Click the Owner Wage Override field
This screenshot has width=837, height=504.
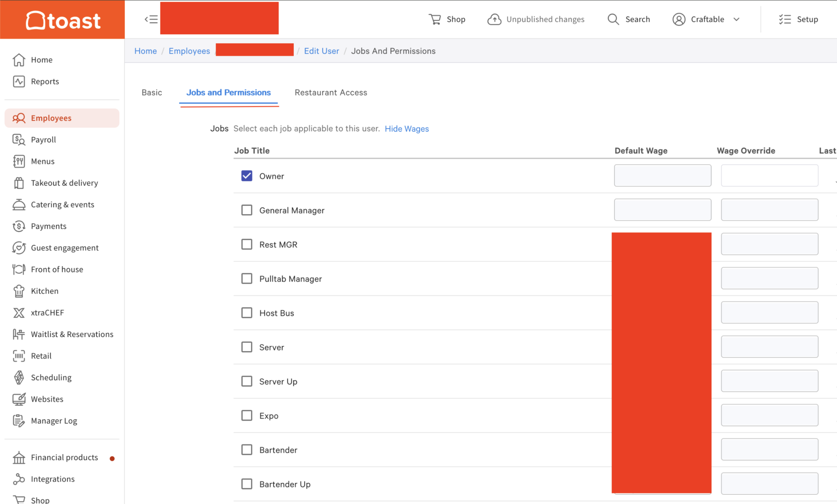pos(769,175)
